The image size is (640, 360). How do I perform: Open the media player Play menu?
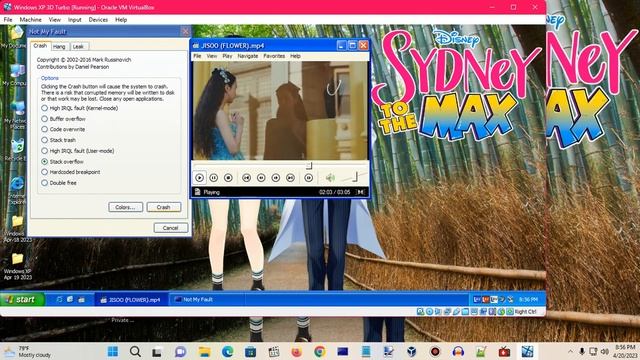click(227, 56)
